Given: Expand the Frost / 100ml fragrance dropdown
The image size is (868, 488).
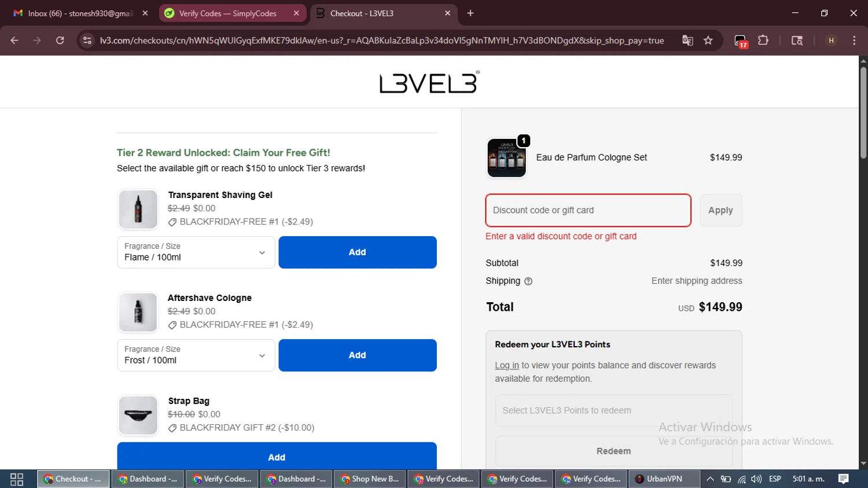Looking at the screenshot, I should (x=196, y=355).
